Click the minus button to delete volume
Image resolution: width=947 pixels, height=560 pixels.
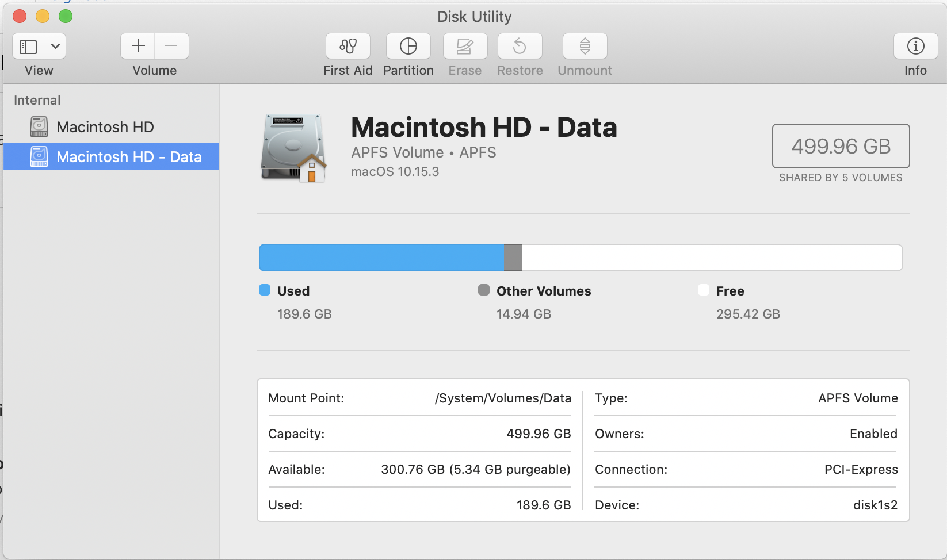pyautogui.click(x=171, y=46)
